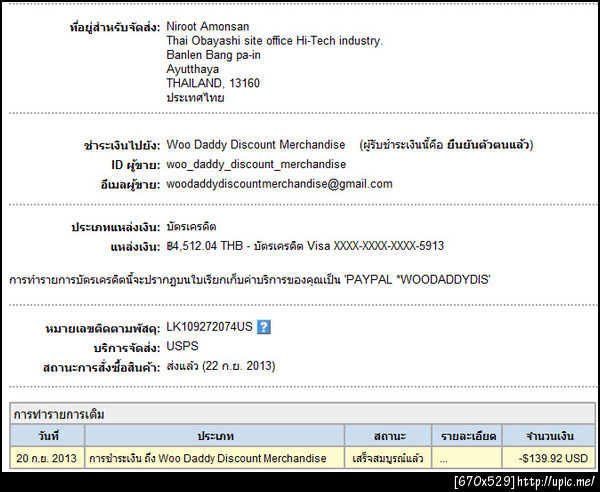This screenshot has width=600, height=492.
Task: Click shipping service 'USPS' value
Action: [182, 346]
